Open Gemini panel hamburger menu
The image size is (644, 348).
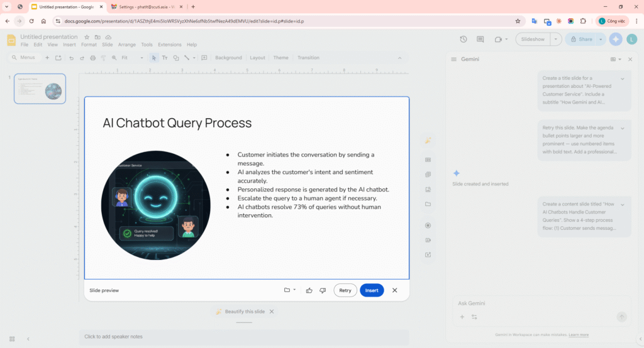click(x=453, y=59)
